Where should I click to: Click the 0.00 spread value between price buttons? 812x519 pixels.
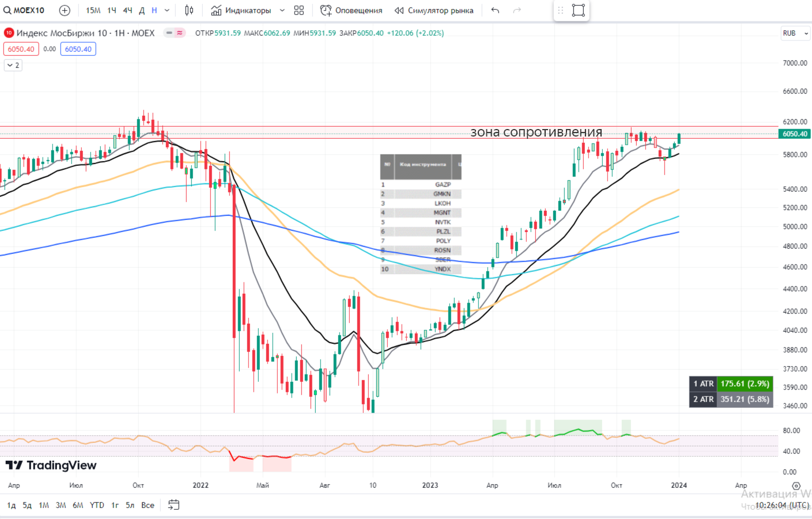point(50,49)
